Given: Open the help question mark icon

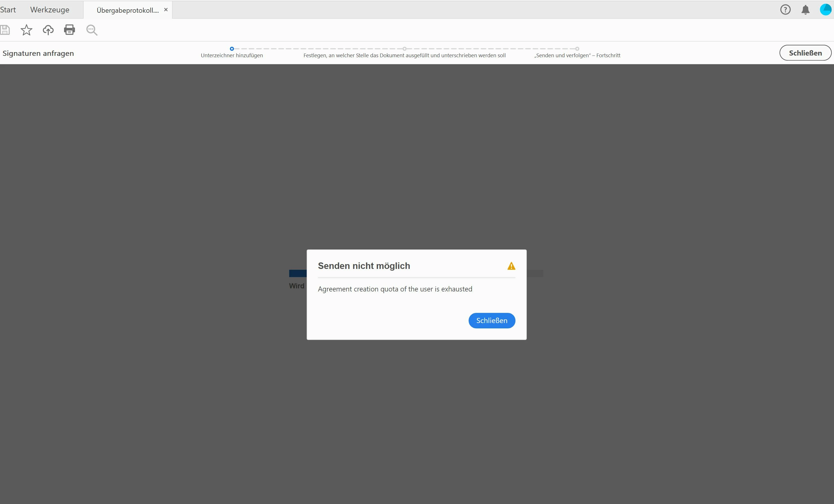Looking at the screenshot, I should (x=785, y=10).
